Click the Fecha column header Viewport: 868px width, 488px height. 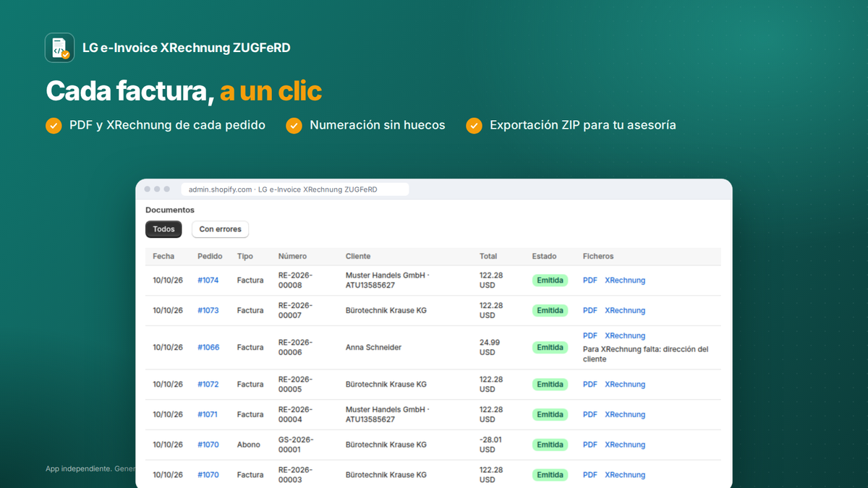coord(163,257)
